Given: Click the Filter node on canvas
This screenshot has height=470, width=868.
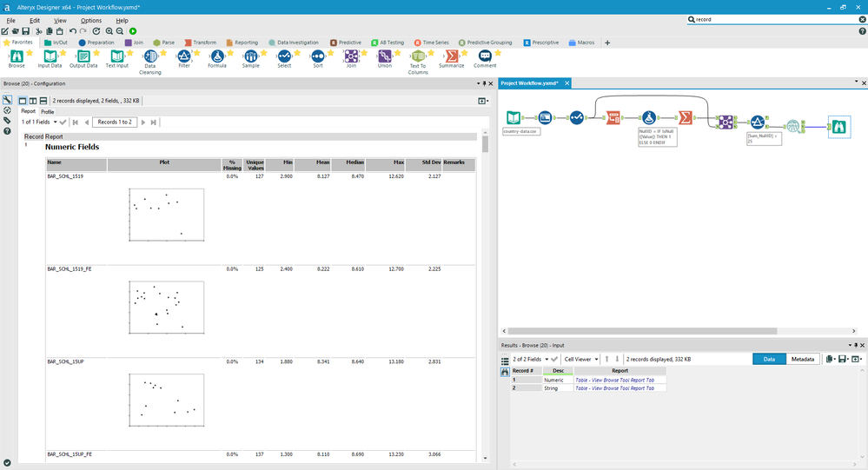Looking at the screenshot, I should click(x=758, y=122).
